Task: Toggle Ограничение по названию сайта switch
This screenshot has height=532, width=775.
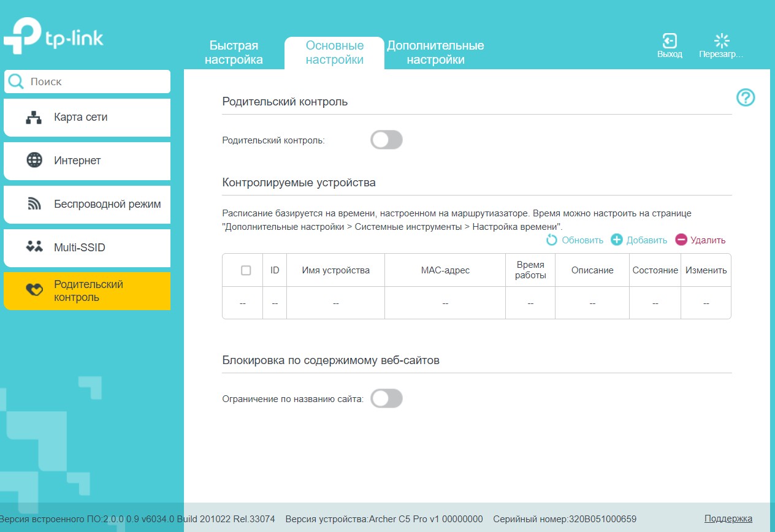Action: (x=386, y=398)
